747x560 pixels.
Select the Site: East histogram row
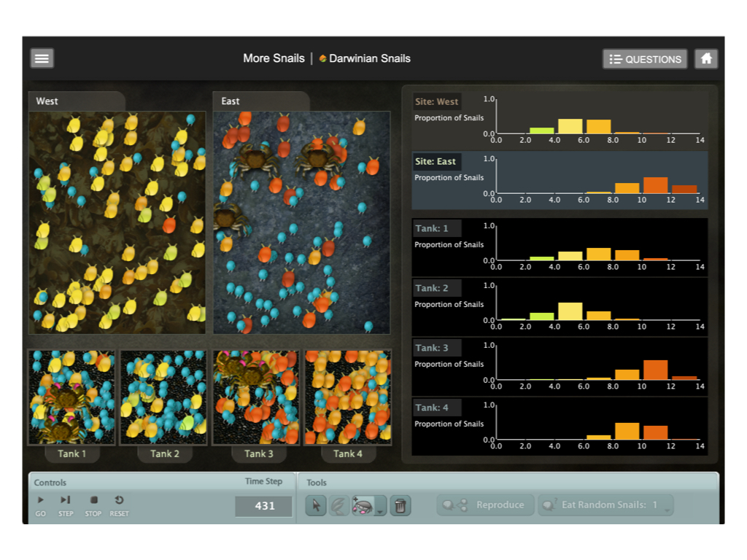coord(560,180)
